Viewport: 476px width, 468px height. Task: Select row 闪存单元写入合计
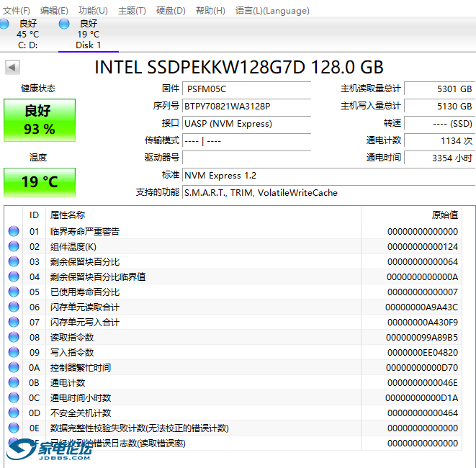pyautogui.click(x=233, y=323)
